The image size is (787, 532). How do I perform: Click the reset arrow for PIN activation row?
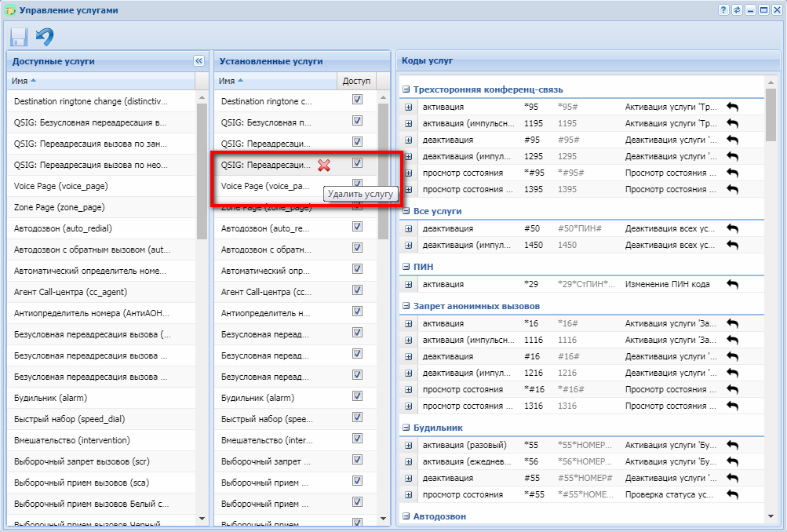732,284
